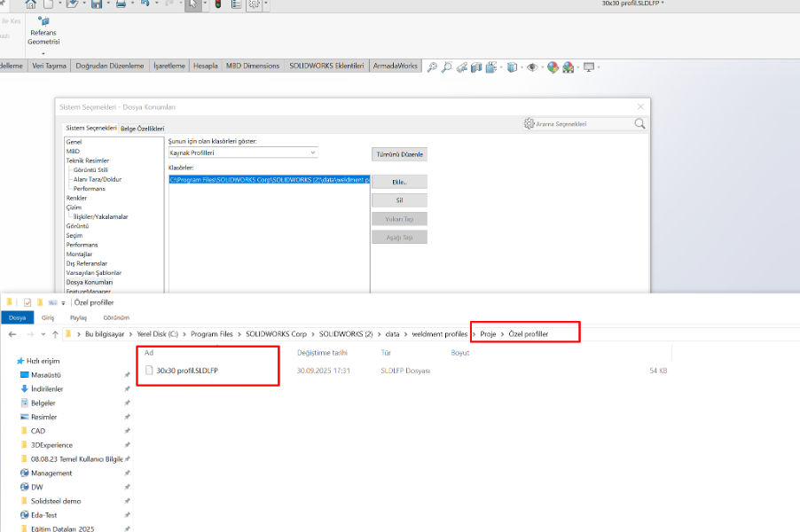Click the Arama Seçenekleri search field
800x532 pixels.
pyautogui.click(x=584, y=124)
